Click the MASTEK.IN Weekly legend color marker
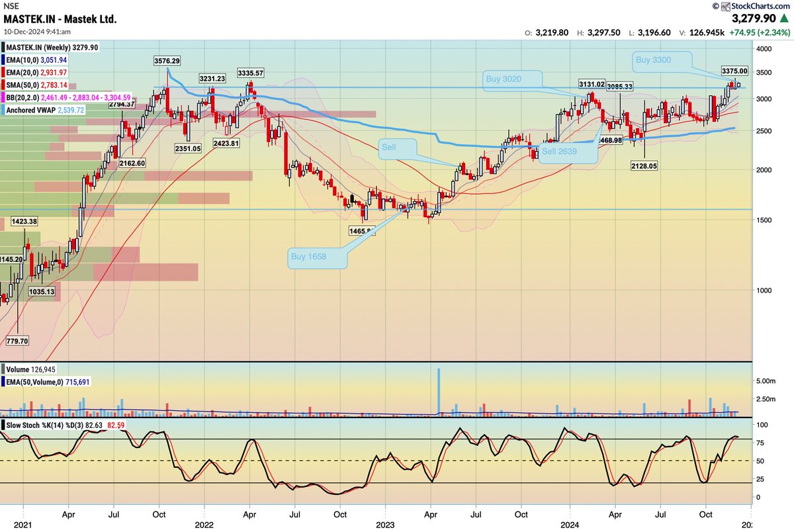Viewport: 794px width, 532px height. (x=2, y=48)
